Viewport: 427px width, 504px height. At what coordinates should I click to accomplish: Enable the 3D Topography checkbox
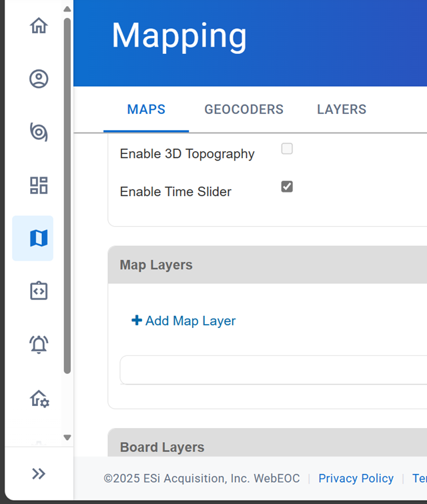point(287,149)
